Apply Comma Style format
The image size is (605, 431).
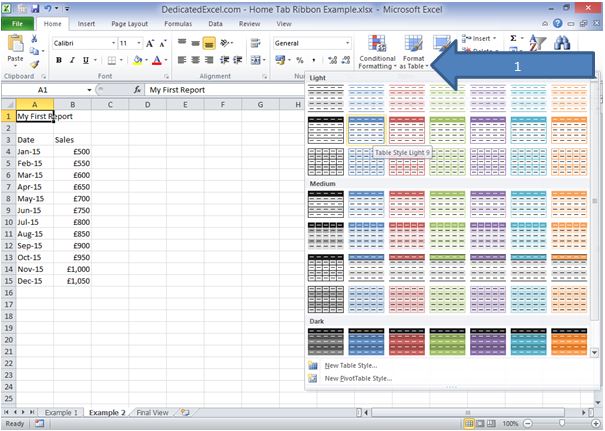[314, 60]
